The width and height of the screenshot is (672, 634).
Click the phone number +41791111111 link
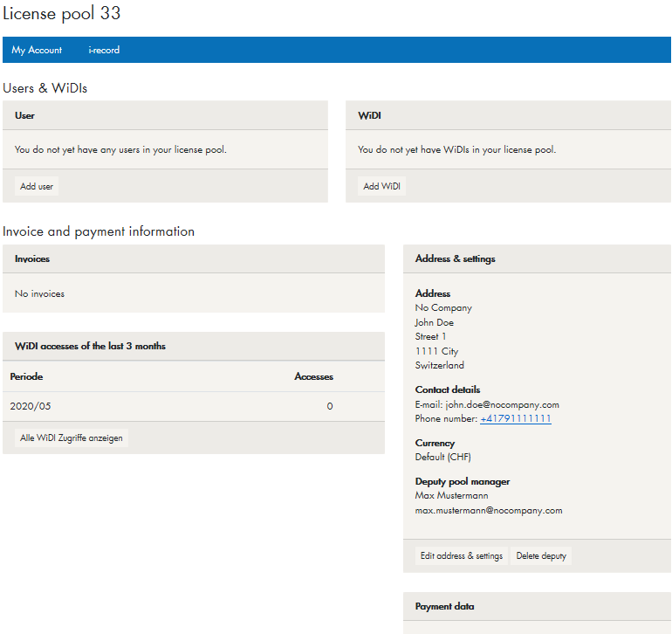[x=515, y=419]
